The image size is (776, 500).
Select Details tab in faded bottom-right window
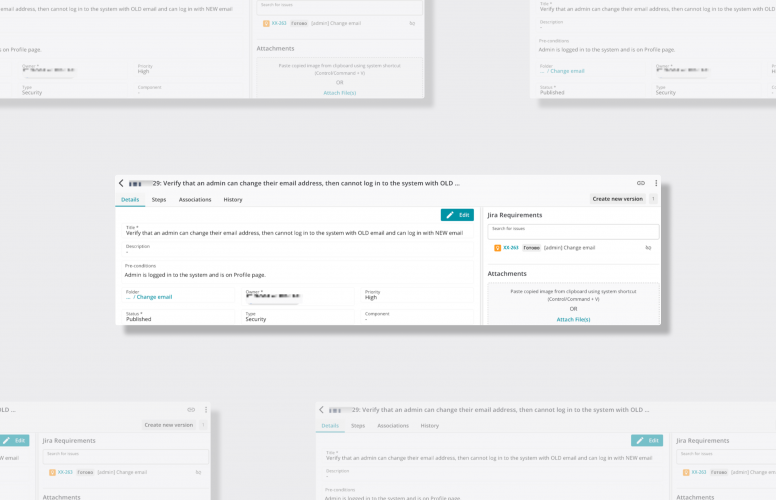point(330,426)
